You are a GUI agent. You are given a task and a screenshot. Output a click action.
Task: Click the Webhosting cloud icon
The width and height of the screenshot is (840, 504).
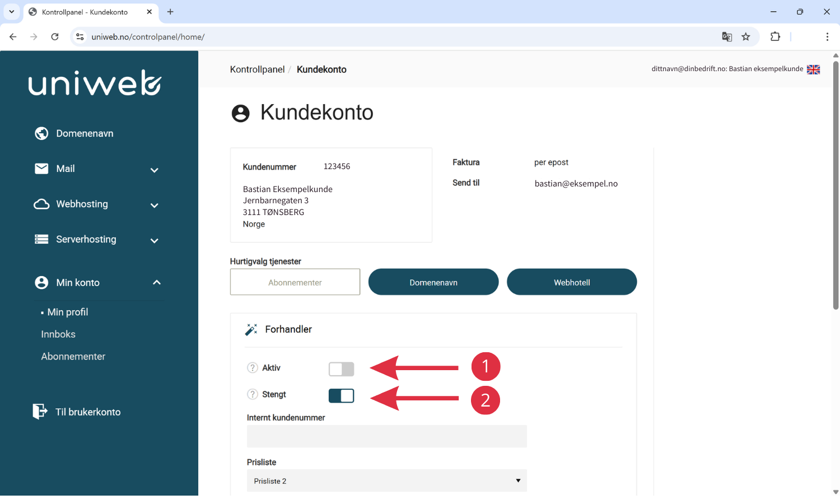point(41,204)
